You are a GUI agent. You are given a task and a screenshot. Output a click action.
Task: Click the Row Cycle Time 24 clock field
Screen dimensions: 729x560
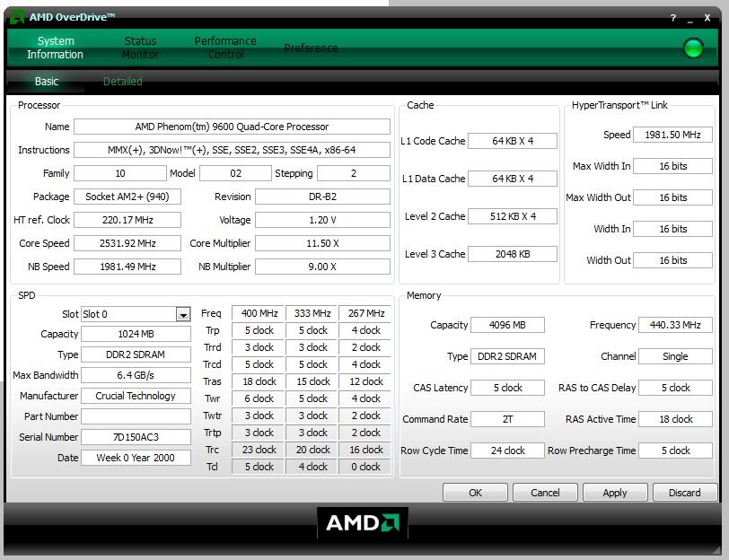click(x=507, y=451)
